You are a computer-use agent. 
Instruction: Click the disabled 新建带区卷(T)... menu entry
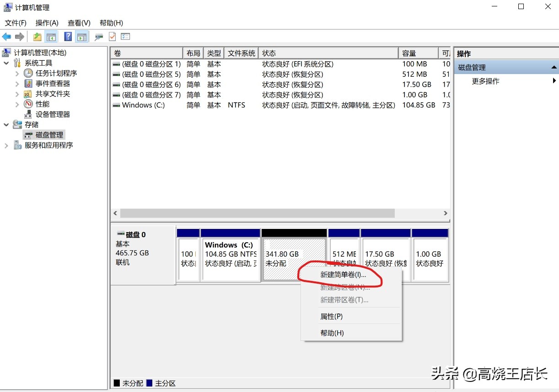coord(351,300)
